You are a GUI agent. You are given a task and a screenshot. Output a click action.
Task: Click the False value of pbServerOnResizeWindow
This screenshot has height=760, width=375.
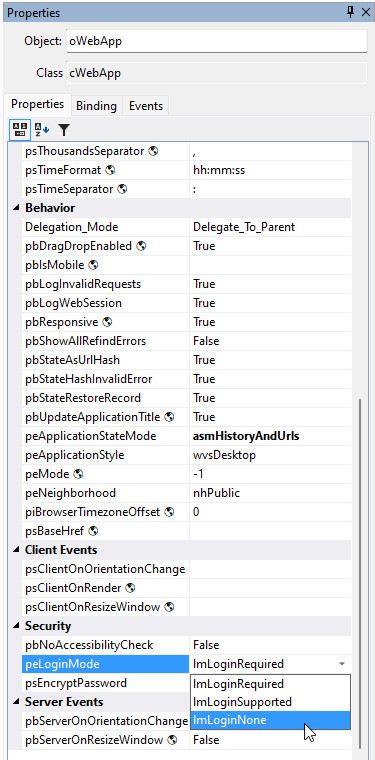(206, 740)
